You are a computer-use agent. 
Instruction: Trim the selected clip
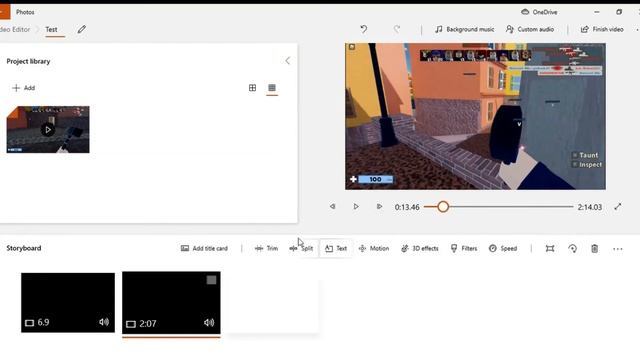[266, 248]
